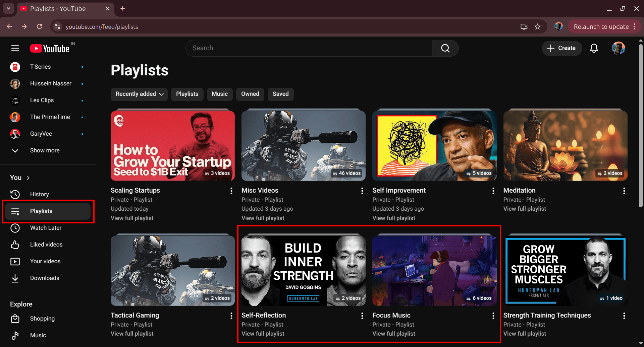Open Watch Later playlist
This screenshot has width=644, height=347.
click(x=46, y=228)
